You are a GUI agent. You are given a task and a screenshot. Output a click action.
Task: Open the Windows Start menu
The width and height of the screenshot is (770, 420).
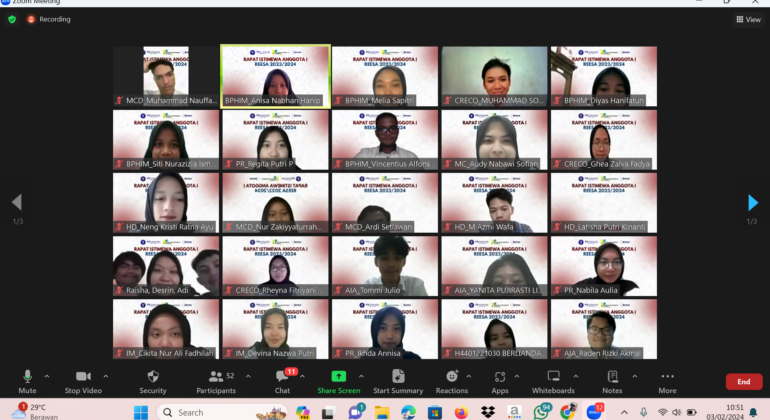point(141,413)
